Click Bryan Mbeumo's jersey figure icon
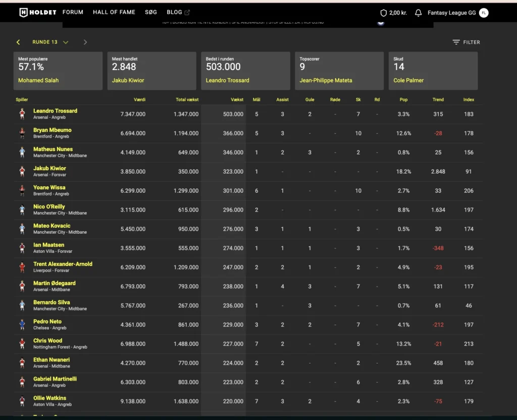This screenshot has height=420, width=517. click(x=22, y=133)
